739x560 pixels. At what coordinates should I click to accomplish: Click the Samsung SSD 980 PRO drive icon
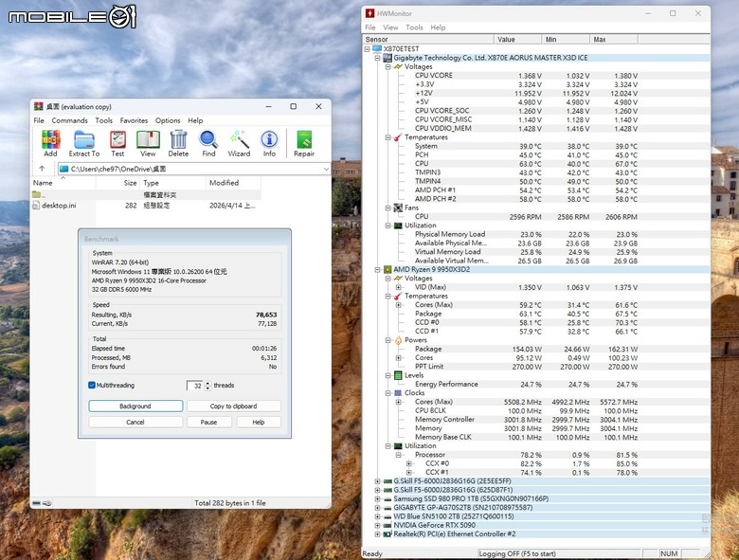pos(388,498)
